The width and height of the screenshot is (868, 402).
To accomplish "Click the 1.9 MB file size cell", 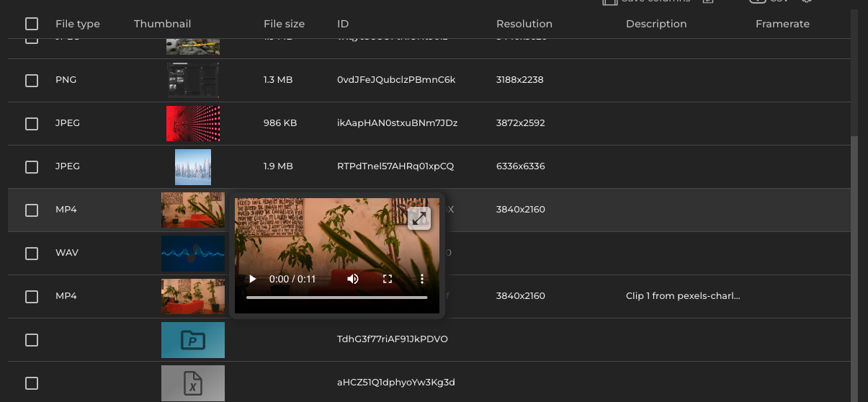I will (278, 166).
